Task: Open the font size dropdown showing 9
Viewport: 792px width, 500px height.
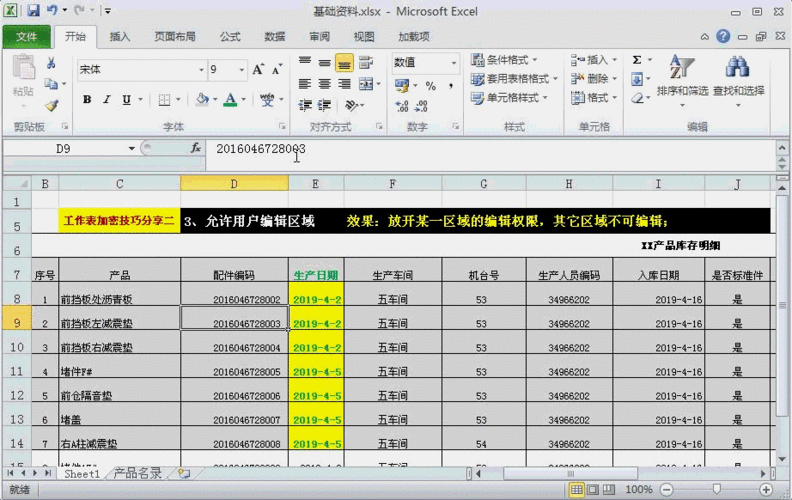Action: [241, 70]
